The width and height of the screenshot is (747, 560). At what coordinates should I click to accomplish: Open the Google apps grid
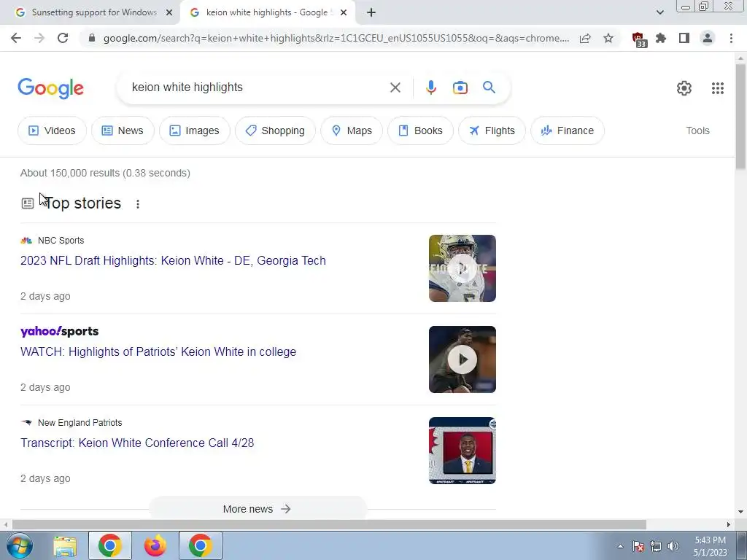click(718, 88)
